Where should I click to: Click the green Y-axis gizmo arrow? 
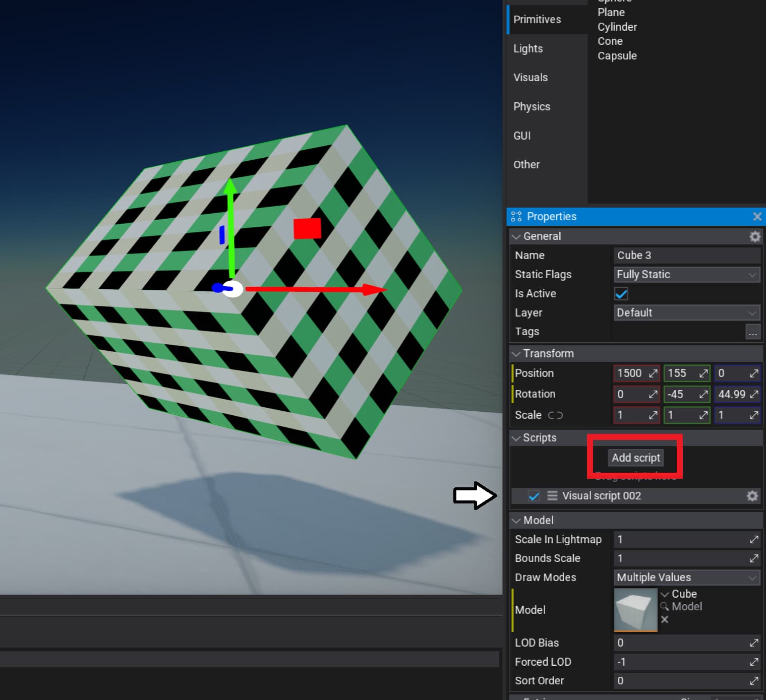tap(230, 189)
